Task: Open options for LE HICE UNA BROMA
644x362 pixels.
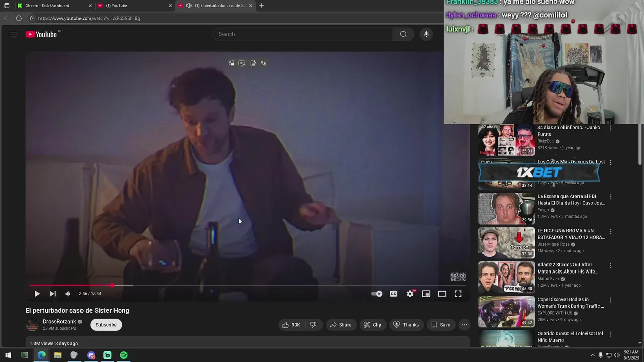Action: [611, 231]
